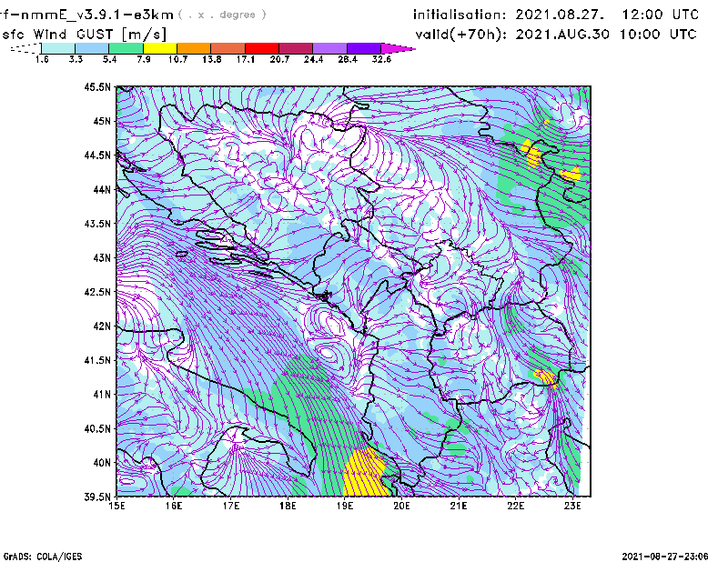Click the legend value 1.6

[42, 59]
